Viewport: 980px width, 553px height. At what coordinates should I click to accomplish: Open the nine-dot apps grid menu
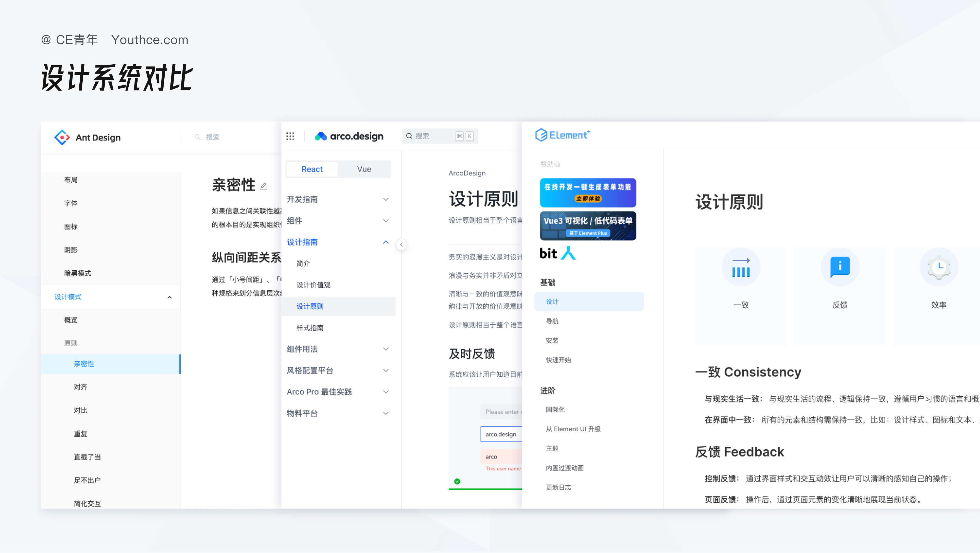tap(290, 136)
